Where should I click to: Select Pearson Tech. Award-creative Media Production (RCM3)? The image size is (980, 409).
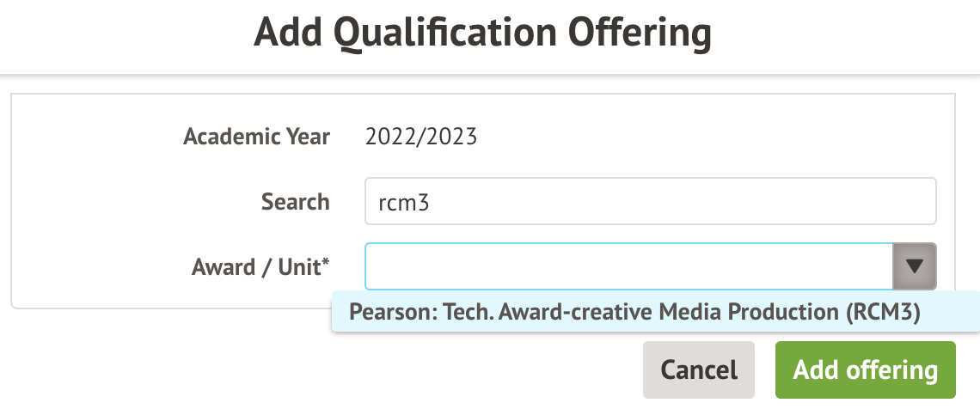tap(634, 314)
